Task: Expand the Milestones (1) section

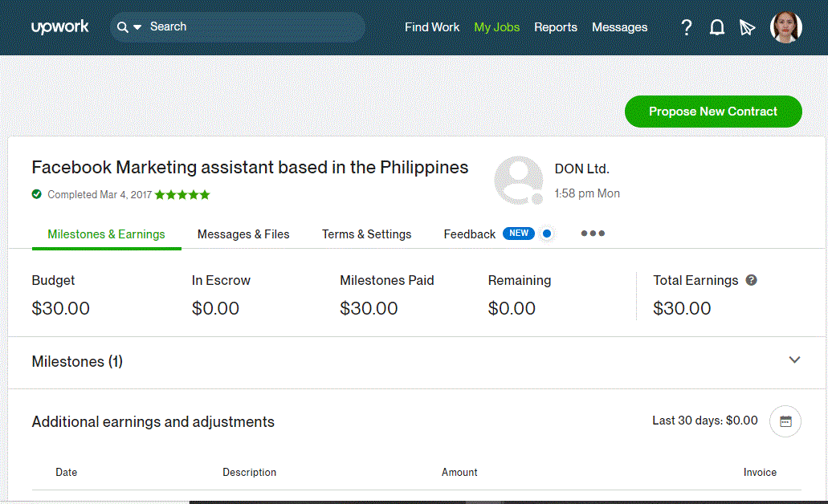Action: pos(794,360)
